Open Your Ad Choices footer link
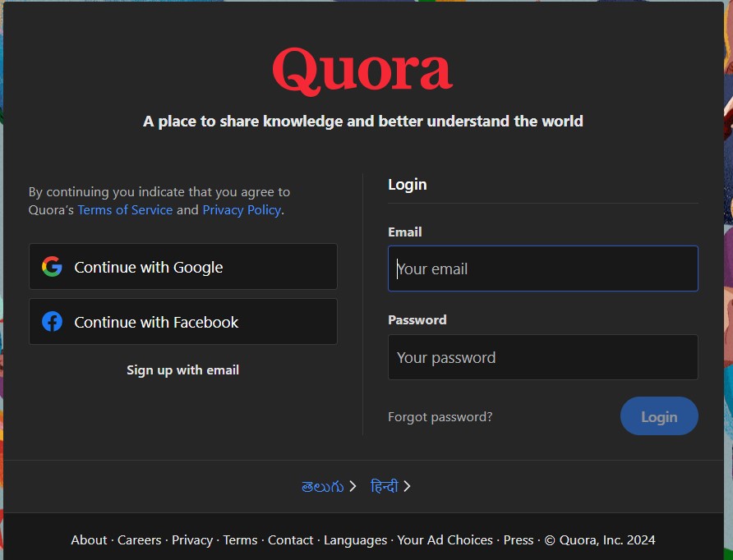 click(445, 539)
